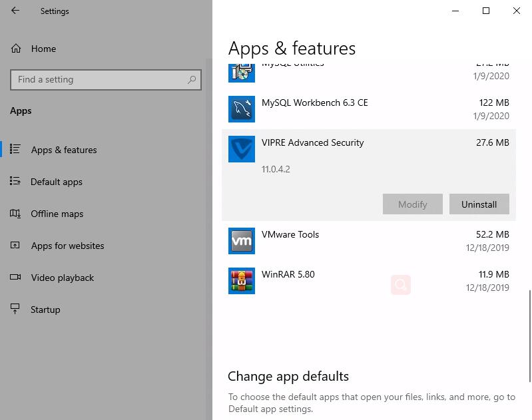Maximize the Settings window
Viewport: 532px width, 420px height.
point(486,11)
